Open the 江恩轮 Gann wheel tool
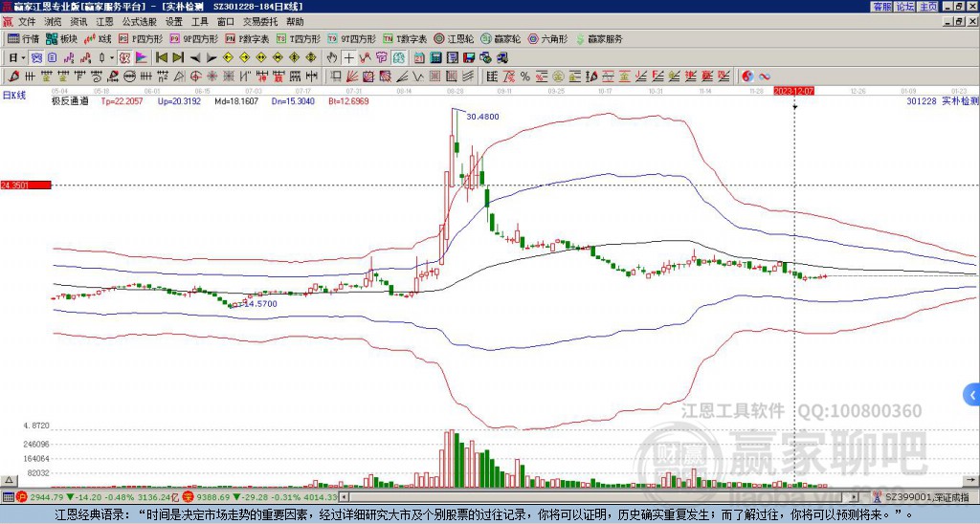This screenshot has height=524, width=980. coord(454,38)
